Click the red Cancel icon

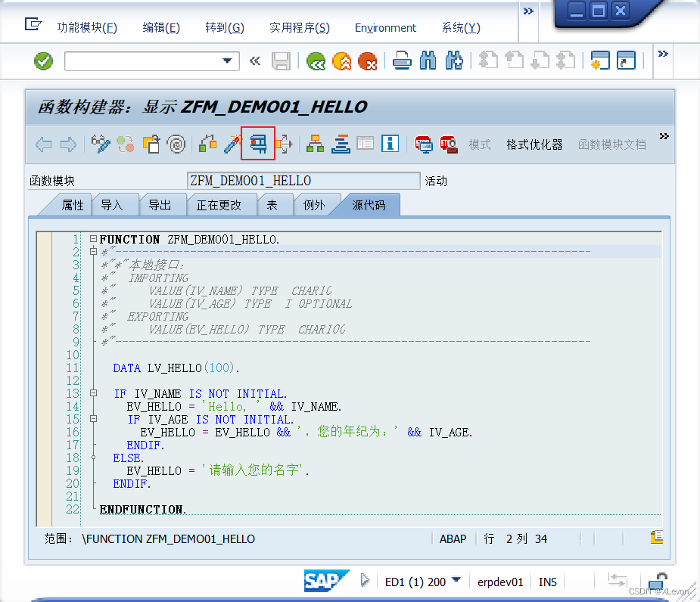368,61
